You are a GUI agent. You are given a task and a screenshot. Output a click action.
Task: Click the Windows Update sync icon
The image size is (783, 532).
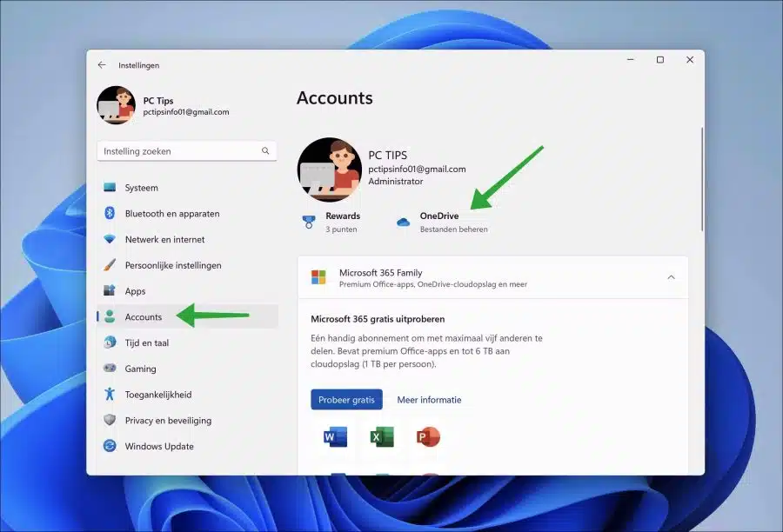click(110, 446)
